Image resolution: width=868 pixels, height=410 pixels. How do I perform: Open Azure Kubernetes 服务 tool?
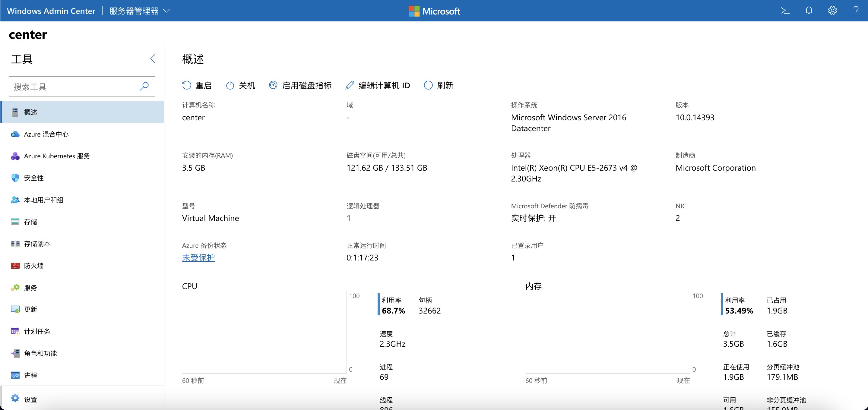(x=57, y=156)
